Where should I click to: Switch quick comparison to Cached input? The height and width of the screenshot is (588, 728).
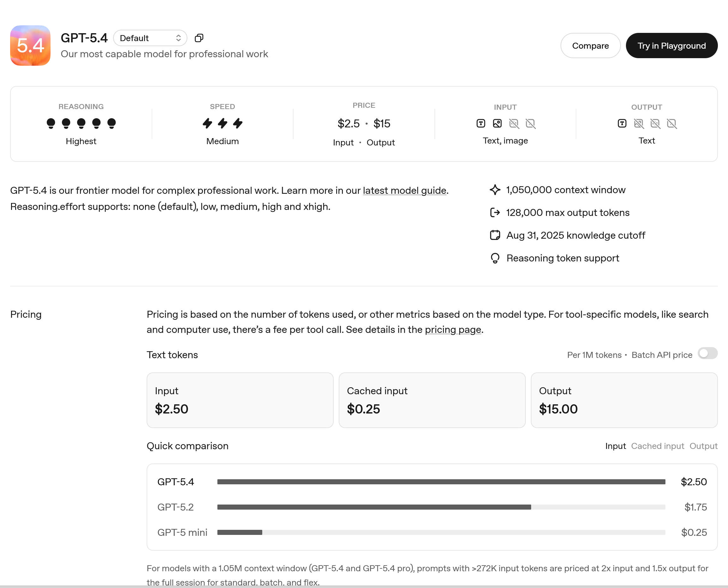click(657, 446)
